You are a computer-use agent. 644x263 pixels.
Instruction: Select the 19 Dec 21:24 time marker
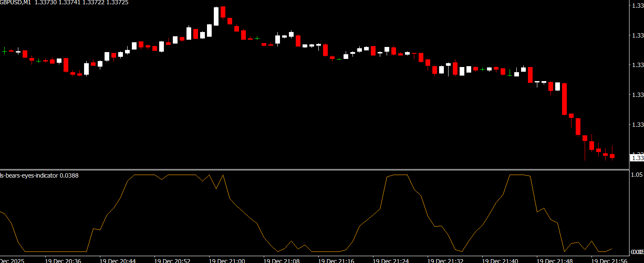[x=391, y=260]
